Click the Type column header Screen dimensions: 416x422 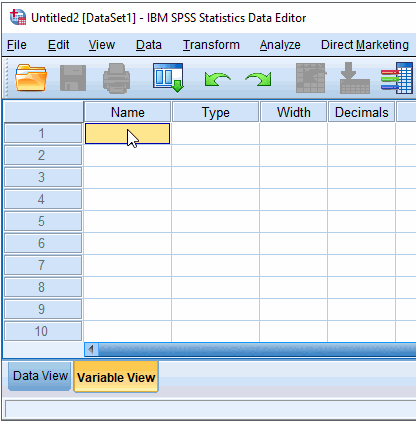[215, 112]
